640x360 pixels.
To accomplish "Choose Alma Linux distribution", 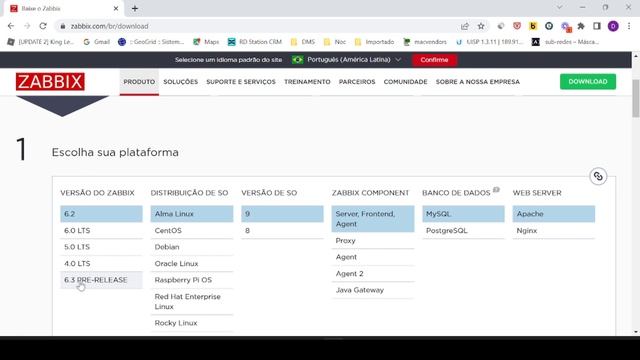I will coord(192,214).
